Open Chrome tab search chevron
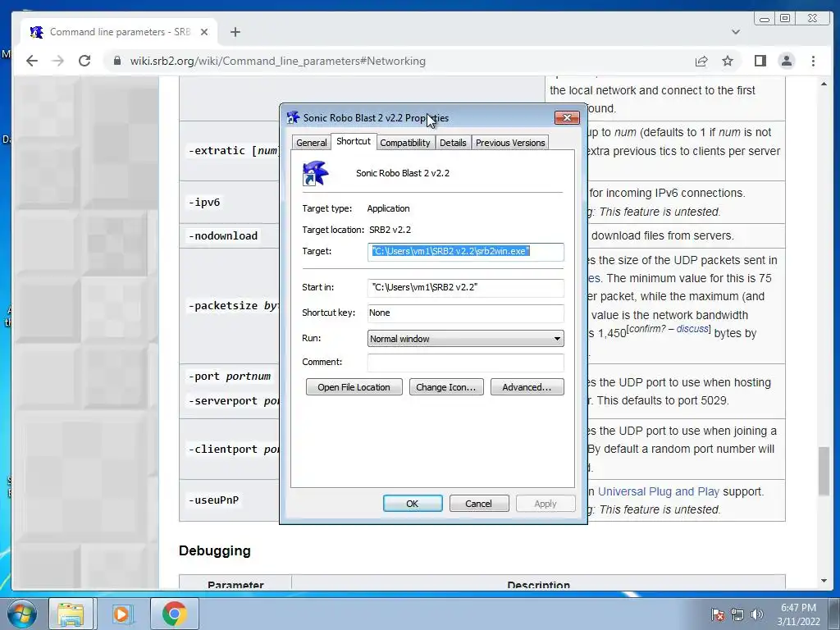This screenshot has height=630, width=840. tap(736, 32)
